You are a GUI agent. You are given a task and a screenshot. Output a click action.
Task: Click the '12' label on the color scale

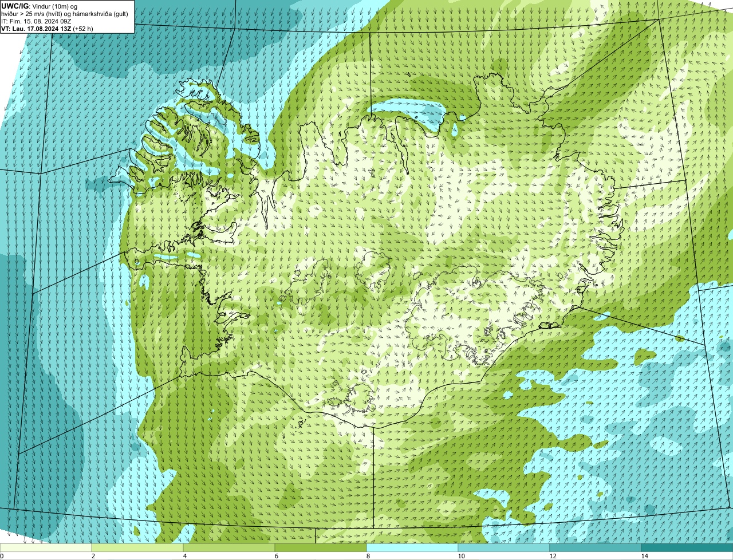553,556
